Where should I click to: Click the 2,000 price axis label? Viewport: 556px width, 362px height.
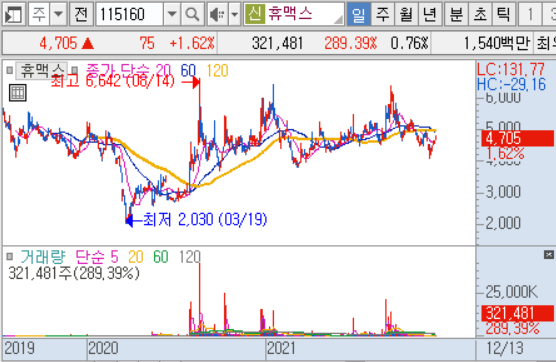pyautogui.click(x=503, y=223)
